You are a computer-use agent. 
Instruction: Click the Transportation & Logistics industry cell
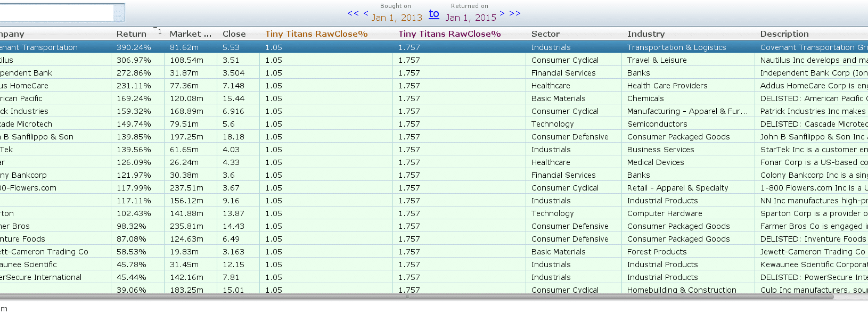688,47
